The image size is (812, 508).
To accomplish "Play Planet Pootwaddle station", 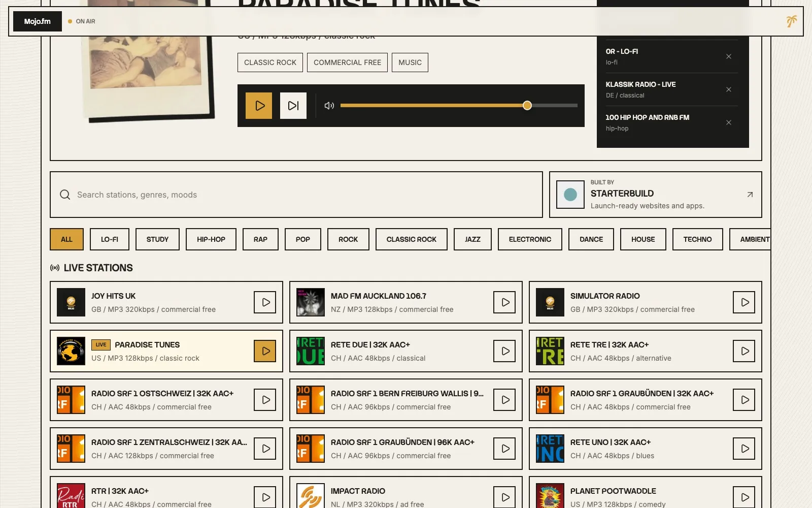I will pos(744,497).
